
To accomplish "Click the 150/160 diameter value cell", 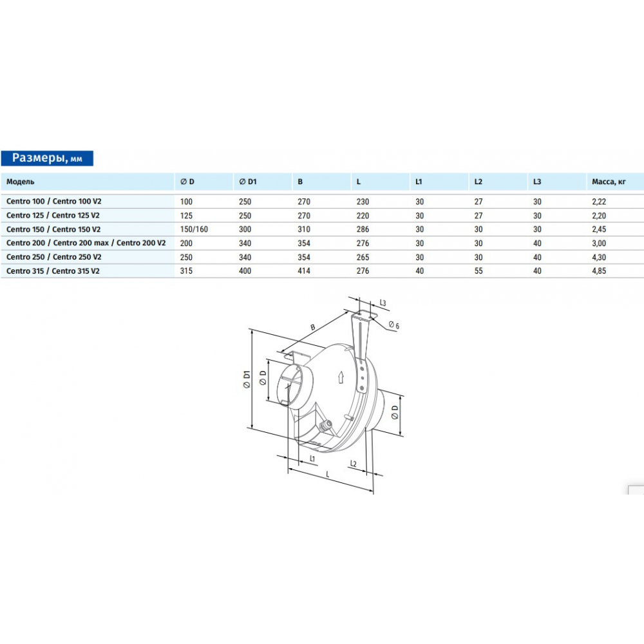I will point(194,229).
